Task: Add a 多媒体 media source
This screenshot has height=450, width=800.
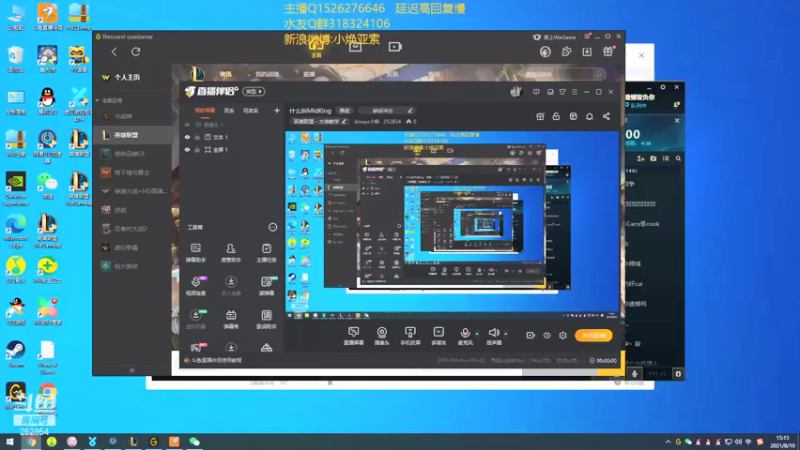Action: tap(438, 336)
